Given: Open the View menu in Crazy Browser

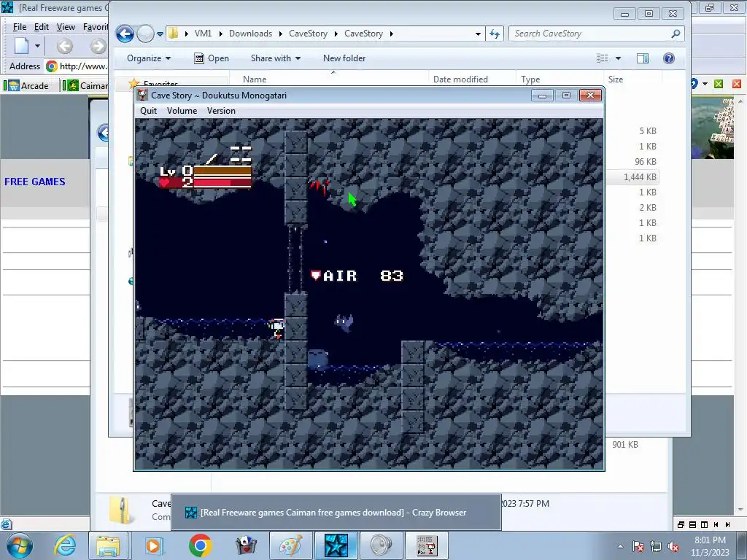Looking at the screenshot, I should point(66,27).
